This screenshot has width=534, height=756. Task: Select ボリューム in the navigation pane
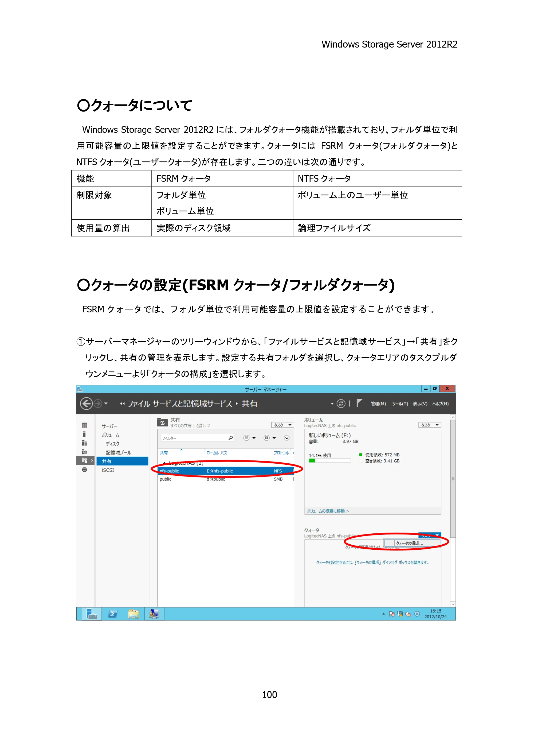click(x=111, y=435)
